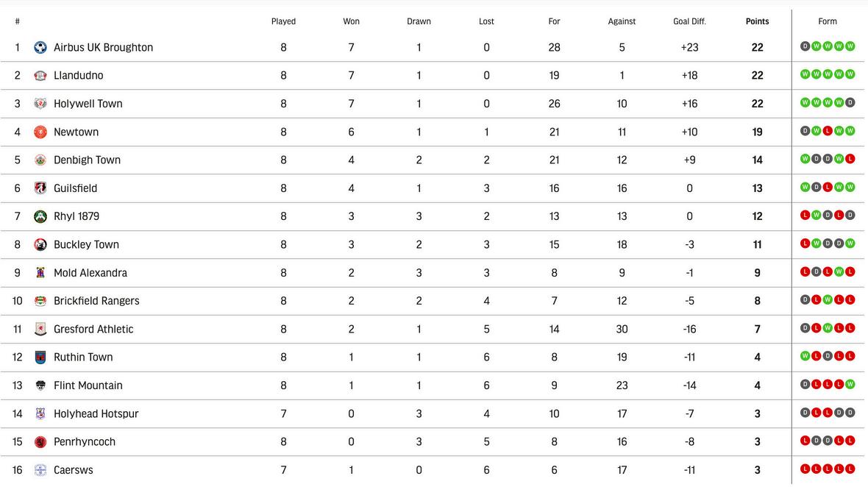Viewport: 868px width, 487px height.
Task: Click the Mold Alexandra club crest
Action: [40, 273]
